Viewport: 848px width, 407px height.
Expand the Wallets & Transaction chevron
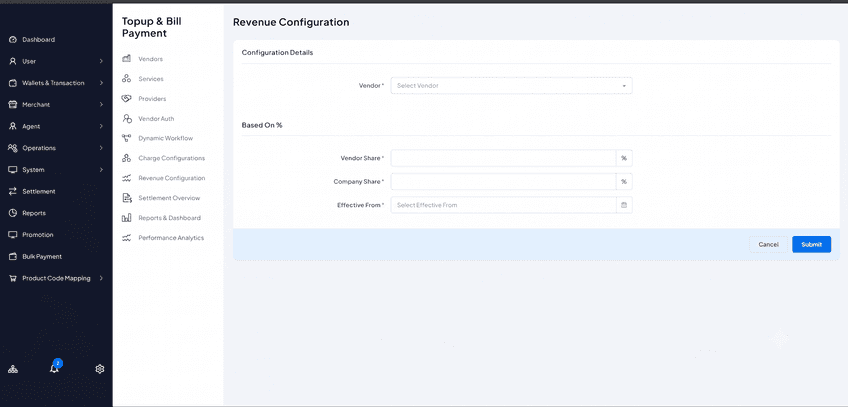click(x=101, y=83)
